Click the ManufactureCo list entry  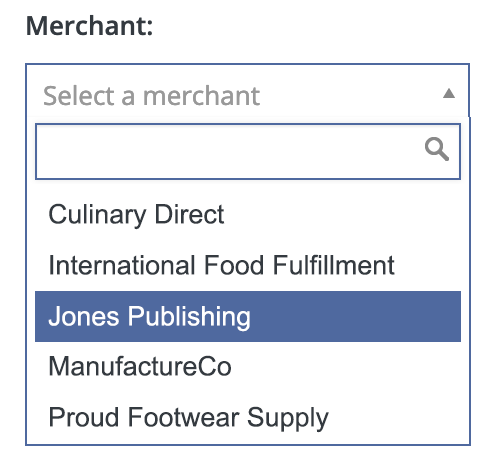(248, 367)
